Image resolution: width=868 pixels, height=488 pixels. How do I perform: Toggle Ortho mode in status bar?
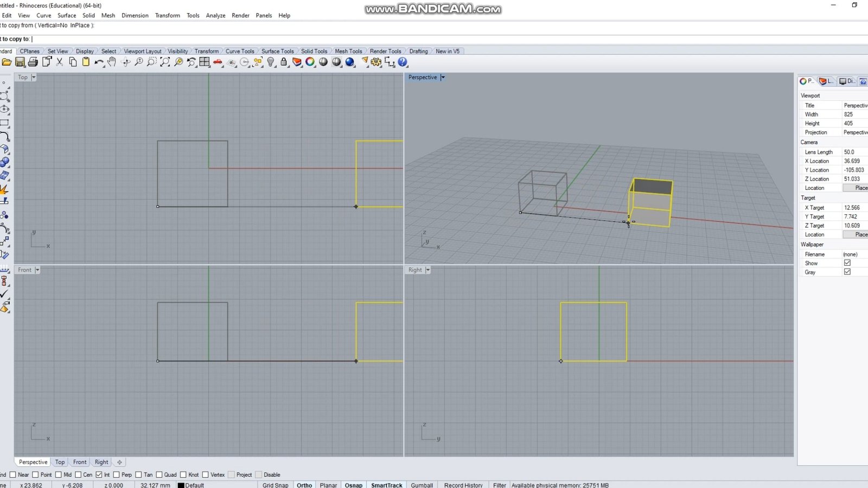coord(304,485)
